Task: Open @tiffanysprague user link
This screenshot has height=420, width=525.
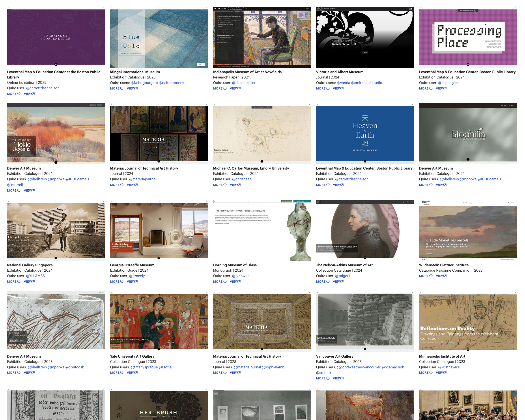Action: [x=144, y=367]
